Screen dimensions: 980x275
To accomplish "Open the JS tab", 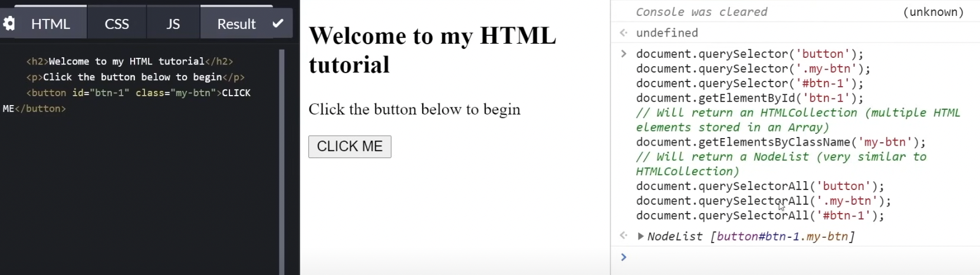I will coord(173,24).
